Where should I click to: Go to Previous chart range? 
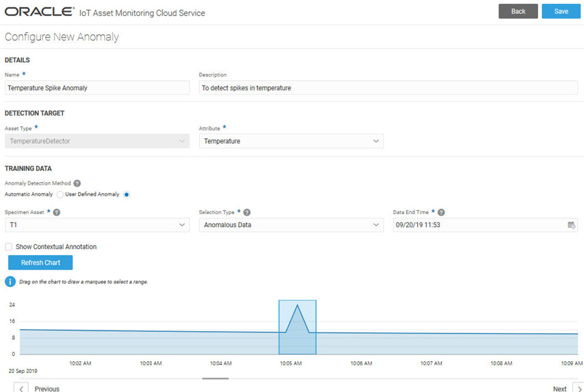point(47,389)
